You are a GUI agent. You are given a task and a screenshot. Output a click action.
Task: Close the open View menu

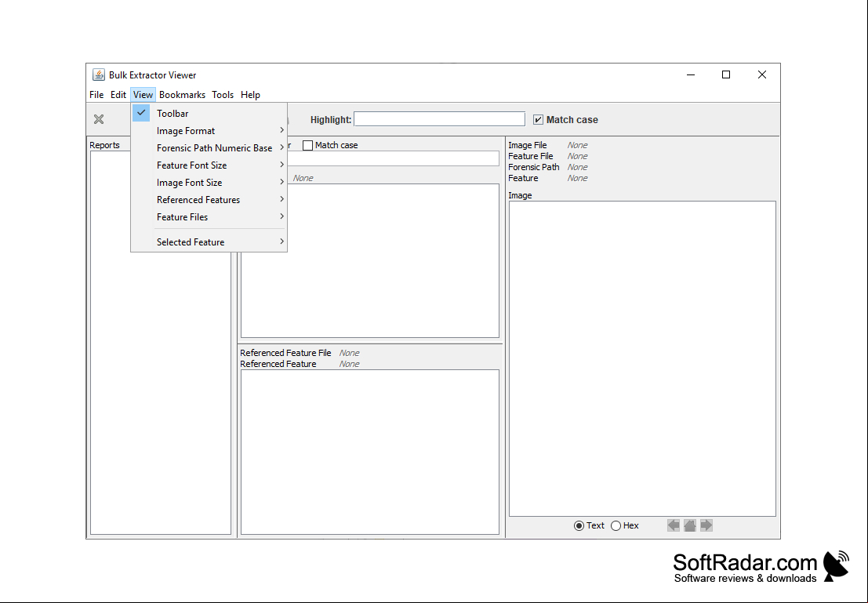coord(143,95)
